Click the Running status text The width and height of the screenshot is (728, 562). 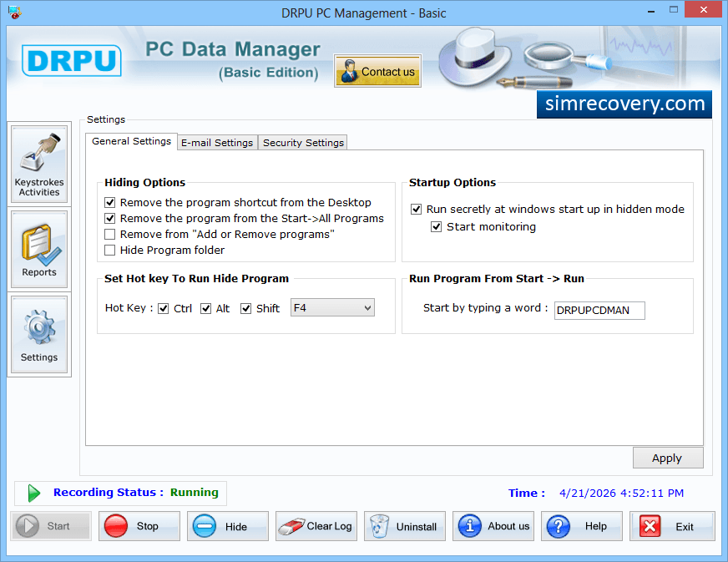(x=194, y=493)
